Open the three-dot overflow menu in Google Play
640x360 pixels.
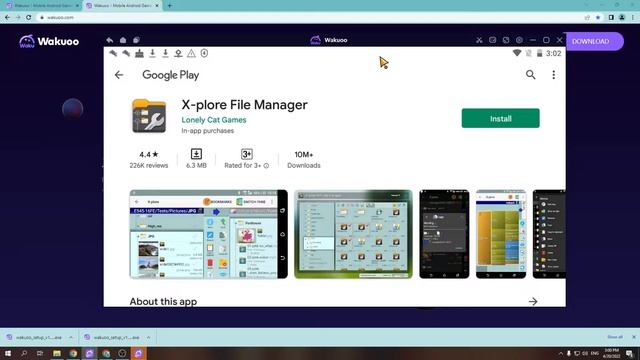[553, 75]
